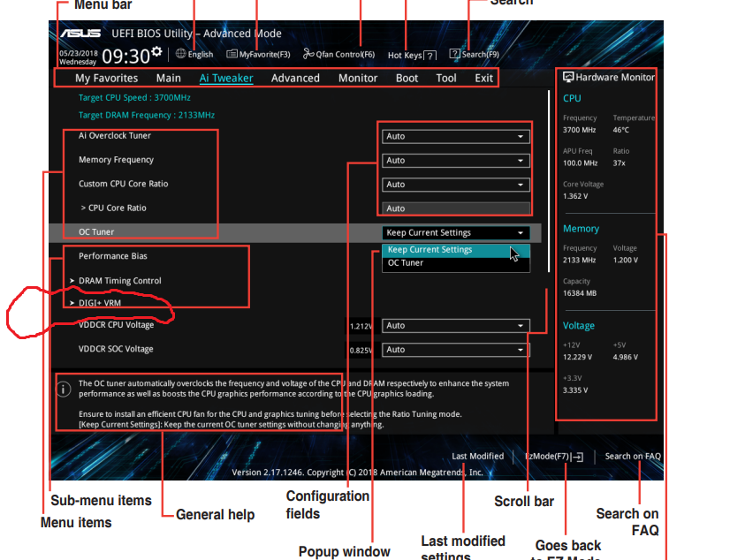Screen dimensions: 745x560
Task: Select Custom CPU Core Ratio item
Action: tap(123, 184)
